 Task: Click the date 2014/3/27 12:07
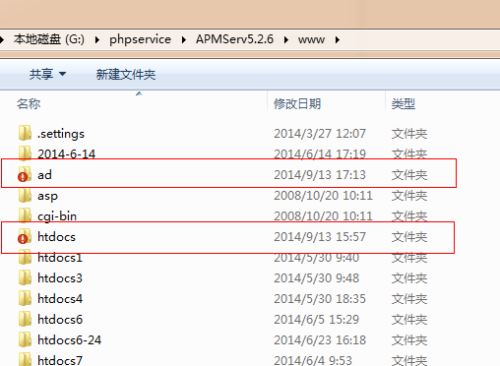click(320, 134)
